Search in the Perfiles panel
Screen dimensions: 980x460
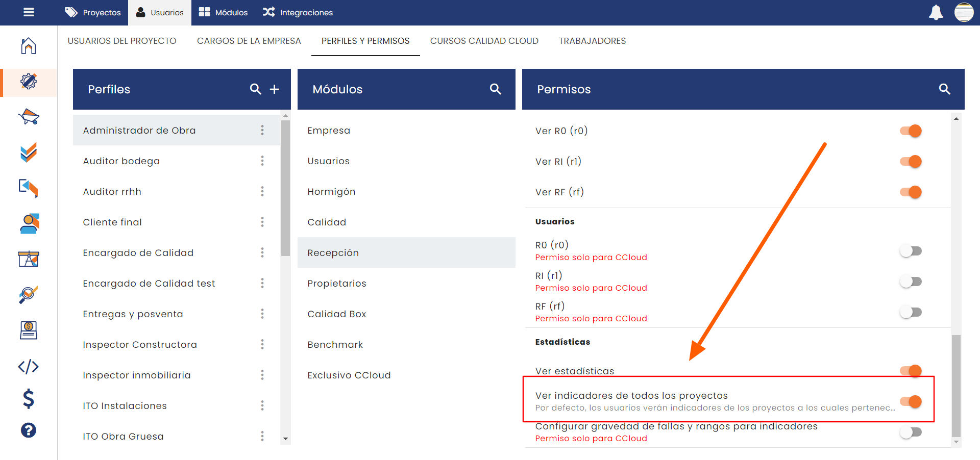tap(255, 89)
